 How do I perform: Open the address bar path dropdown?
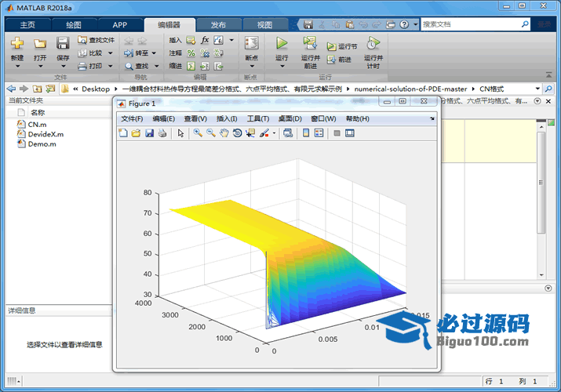pyautogui.click(x=537, y=89)
